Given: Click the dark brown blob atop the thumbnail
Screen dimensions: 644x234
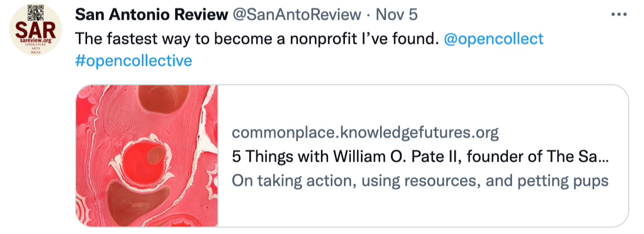Looking at the screenshot, I should tap(163, 99).
